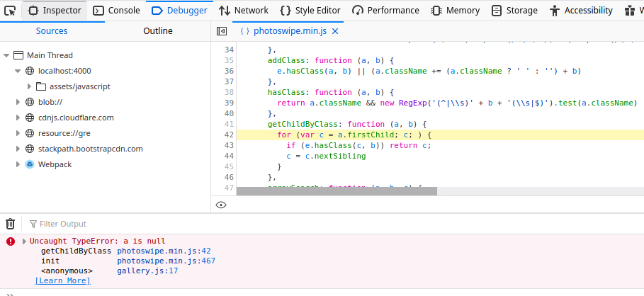Switch to the Console tab

click(x=116, y=11)
